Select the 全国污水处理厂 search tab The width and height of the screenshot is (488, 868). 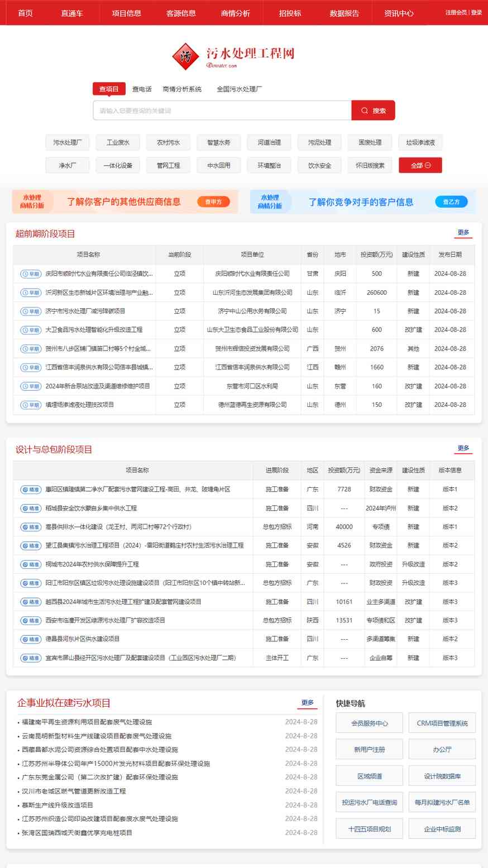[x=240, y=89]
